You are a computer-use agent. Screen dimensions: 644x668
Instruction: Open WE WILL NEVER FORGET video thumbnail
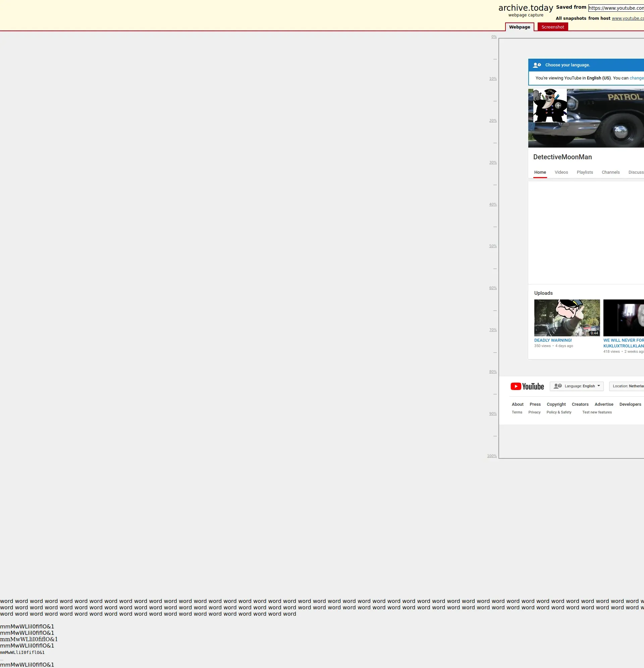click(624, 318)
